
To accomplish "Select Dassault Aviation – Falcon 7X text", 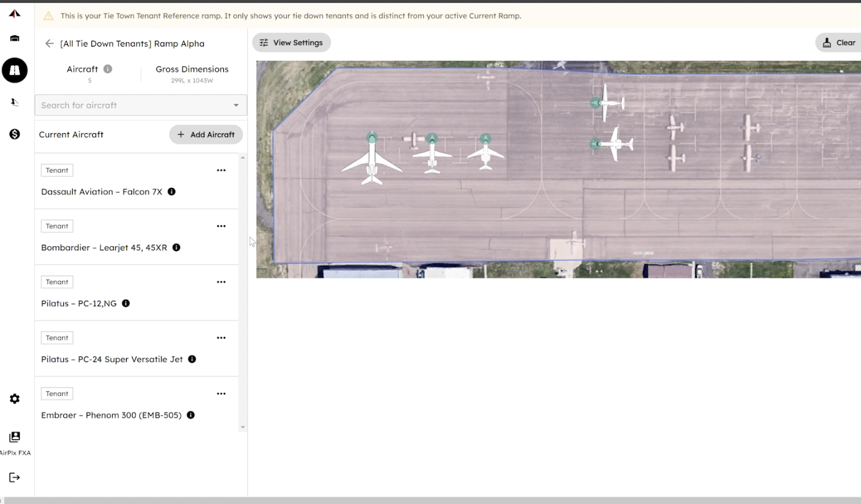I will [x=102, y=192].
